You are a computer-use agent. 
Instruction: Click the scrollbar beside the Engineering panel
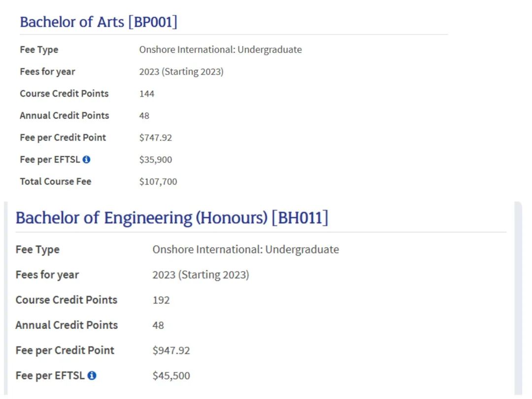coord(518,299)
